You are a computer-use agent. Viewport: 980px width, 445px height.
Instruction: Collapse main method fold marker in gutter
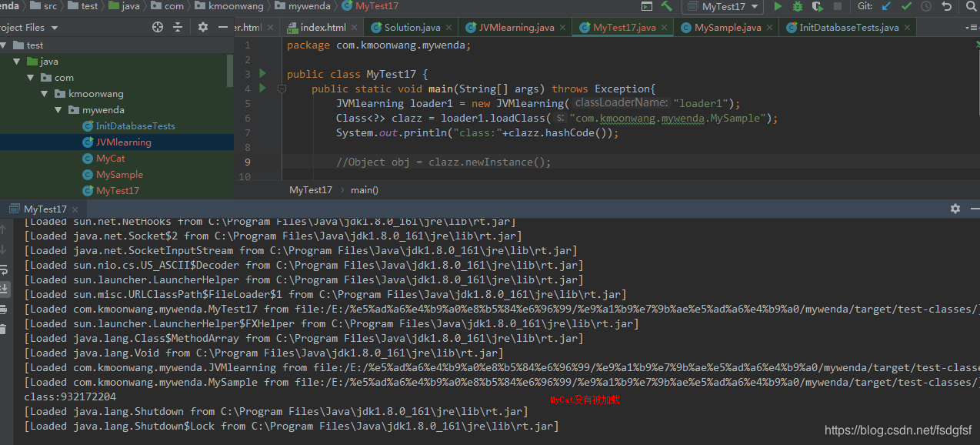point(282,89)
